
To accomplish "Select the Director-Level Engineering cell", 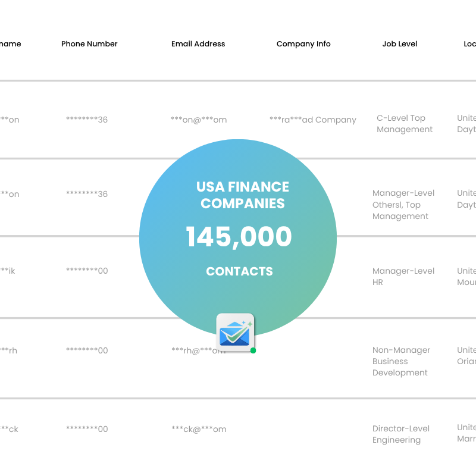I will pos(401,434).
